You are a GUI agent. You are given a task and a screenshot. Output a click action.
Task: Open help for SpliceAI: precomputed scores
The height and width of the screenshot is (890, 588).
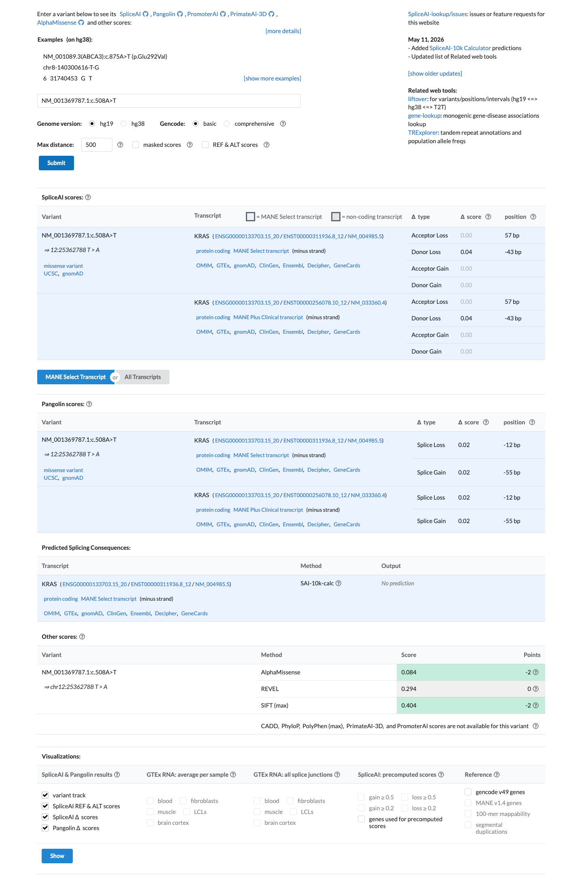coord(441,775)
